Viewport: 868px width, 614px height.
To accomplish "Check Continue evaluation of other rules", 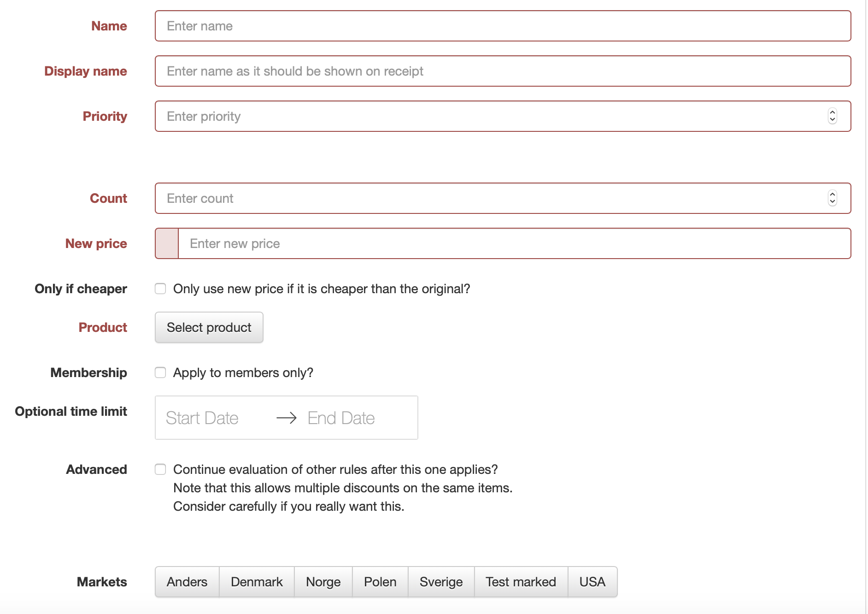I will (x=160, y=469).
